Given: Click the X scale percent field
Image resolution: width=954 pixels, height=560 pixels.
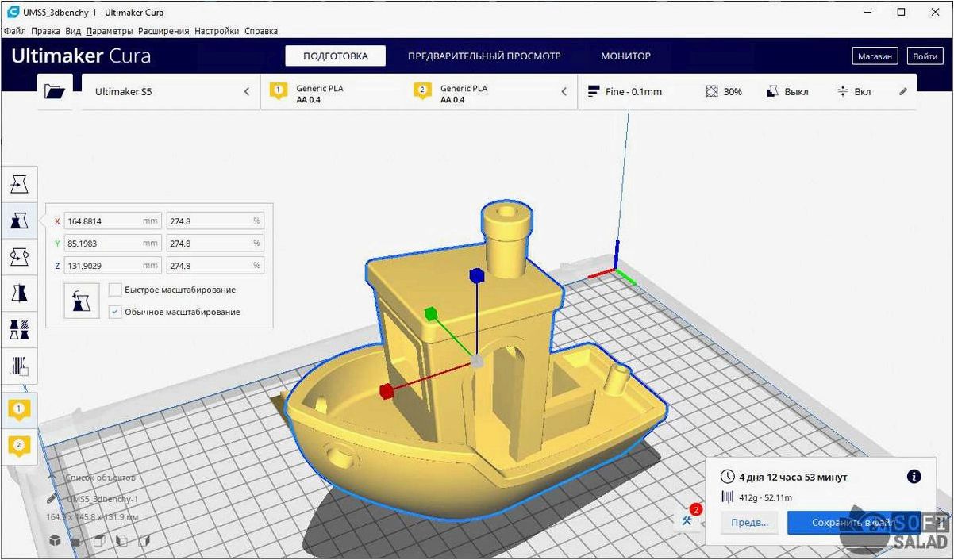Looking at the screenshot, I should point(215,221).
